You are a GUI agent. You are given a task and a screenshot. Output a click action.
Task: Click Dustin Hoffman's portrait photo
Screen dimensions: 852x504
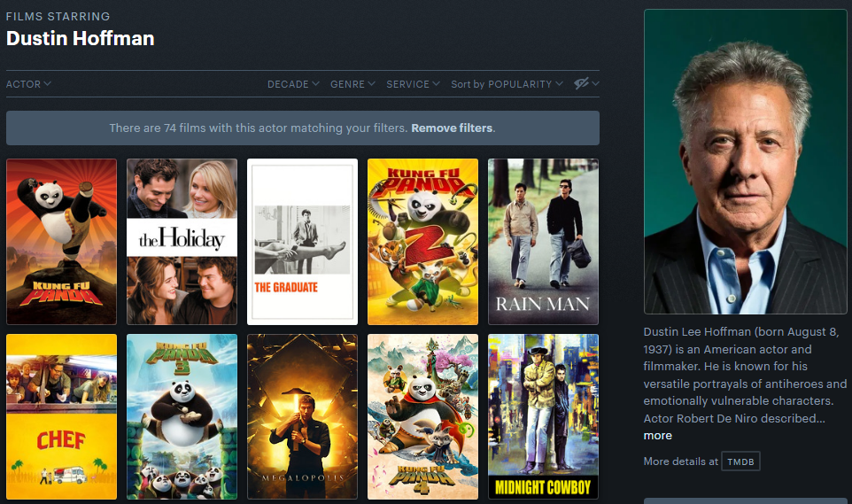click(746, 161)
